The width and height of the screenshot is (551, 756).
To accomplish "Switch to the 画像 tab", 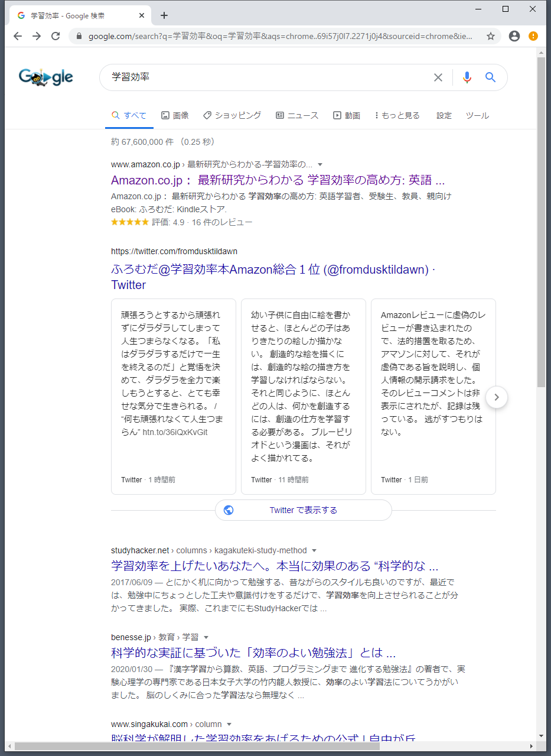I will pos(175,116).
